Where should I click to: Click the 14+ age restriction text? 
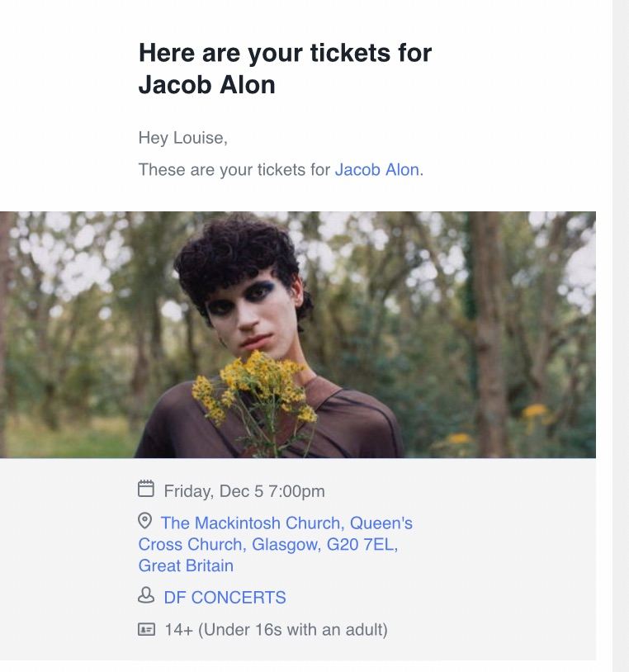(178, 630)
